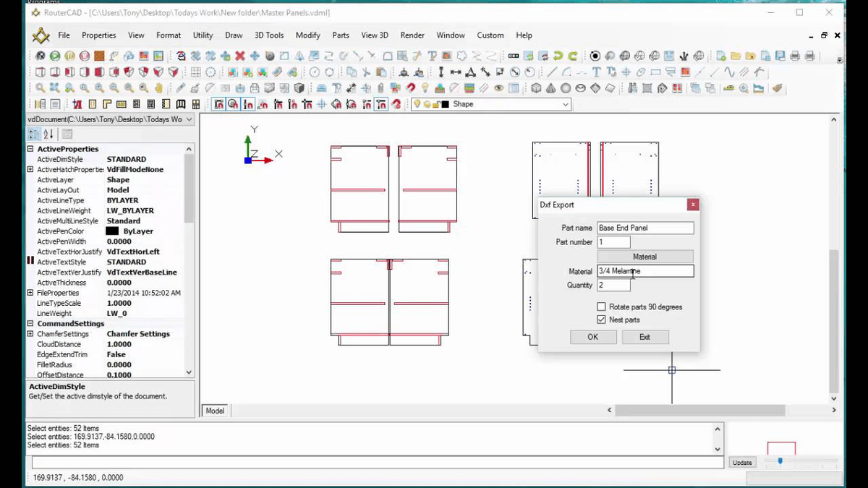Click the cone solid icon
The image size is (868, 488).
click(x=550, y=88)
